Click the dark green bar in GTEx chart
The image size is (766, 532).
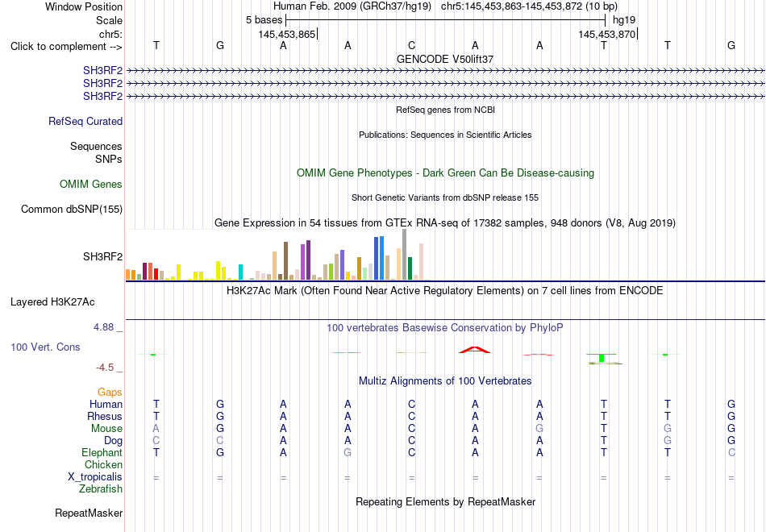point(410,268)
